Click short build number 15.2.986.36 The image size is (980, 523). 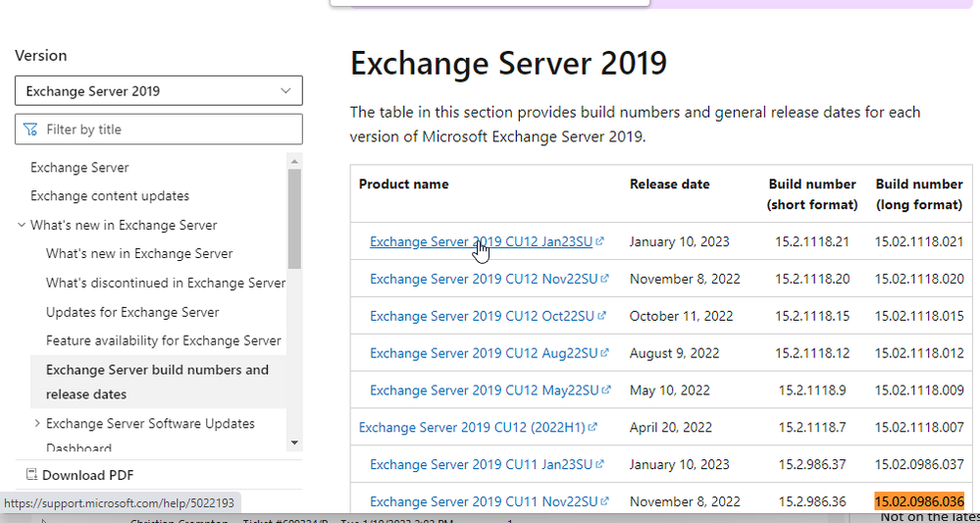click(x=812, y=501)
